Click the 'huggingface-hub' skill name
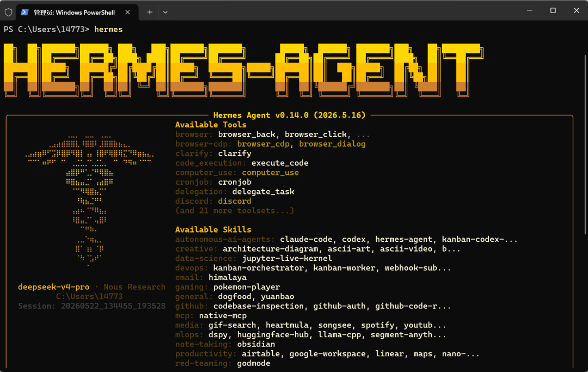 pos(273,335)
